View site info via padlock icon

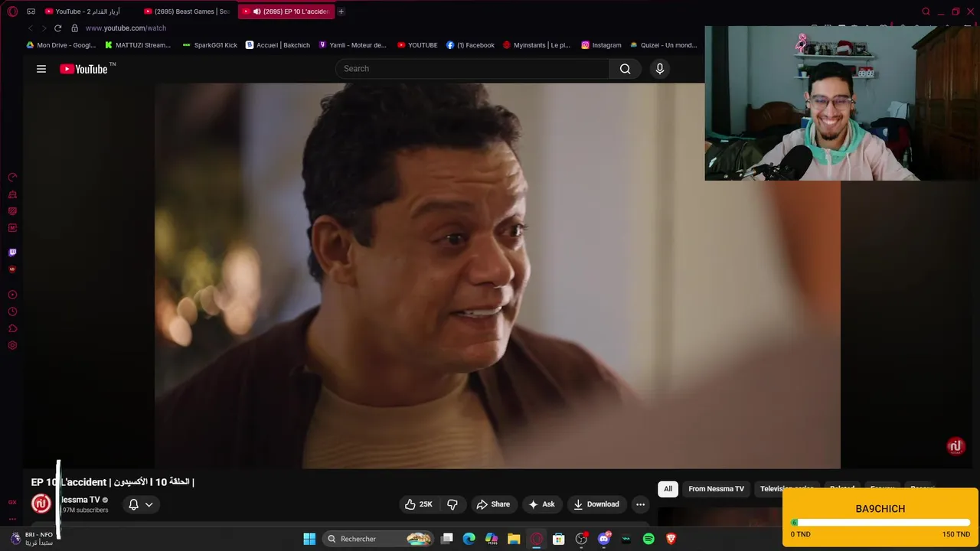[74, 28]
